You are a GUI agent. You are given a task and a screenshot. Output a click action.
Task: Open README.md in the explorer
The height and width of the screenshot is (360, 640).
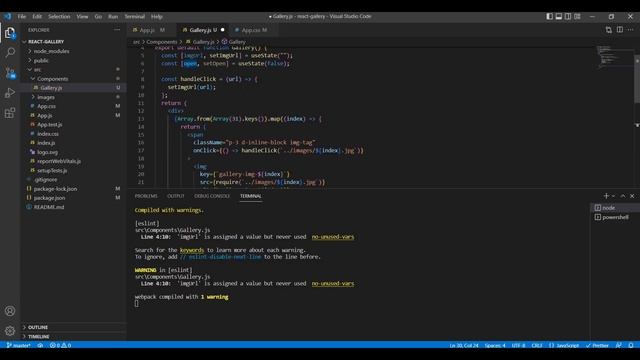73,207
